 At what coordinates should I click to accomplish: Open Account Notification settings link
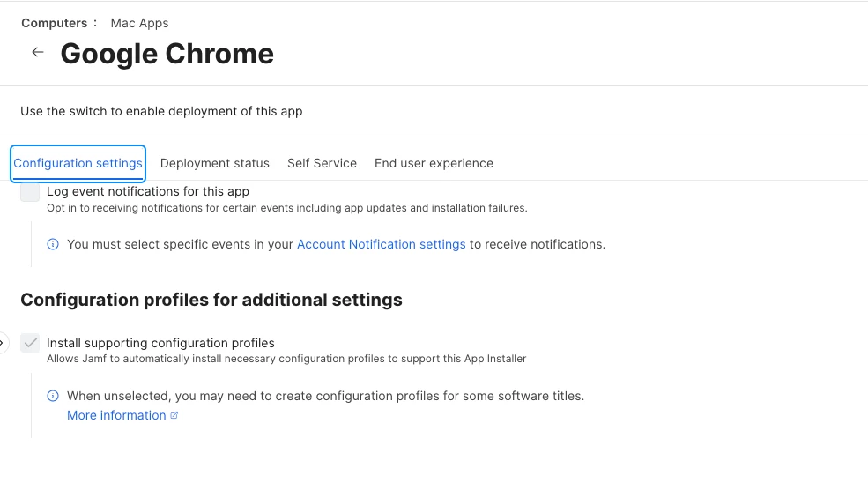click(x=381, y=244)
